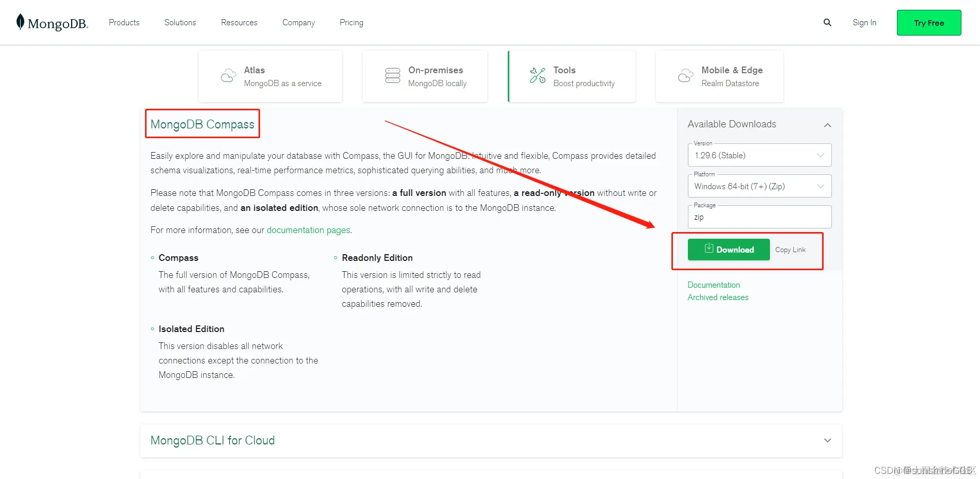
Task: Open the Archived releases link
Action: pyautogui.click(x=718, y=297)
